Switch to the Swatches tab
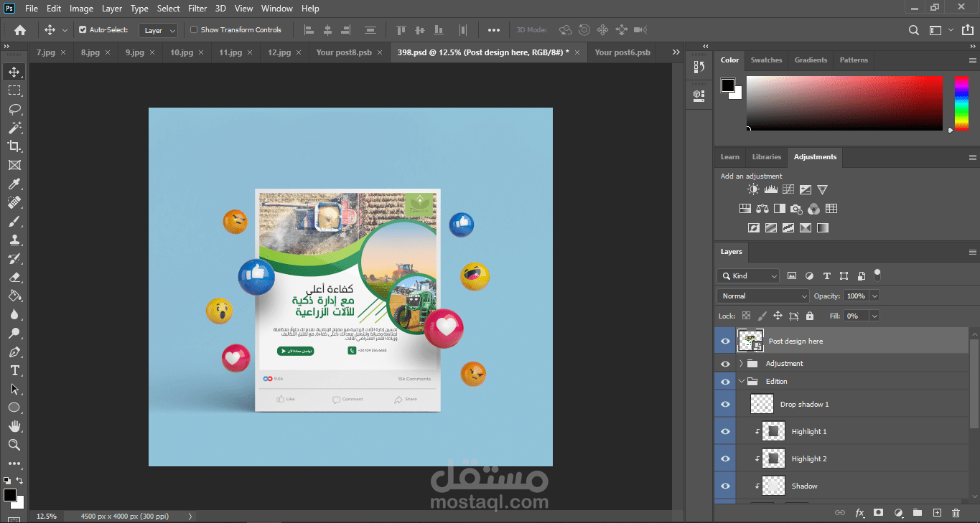 [x=766, y=60]
